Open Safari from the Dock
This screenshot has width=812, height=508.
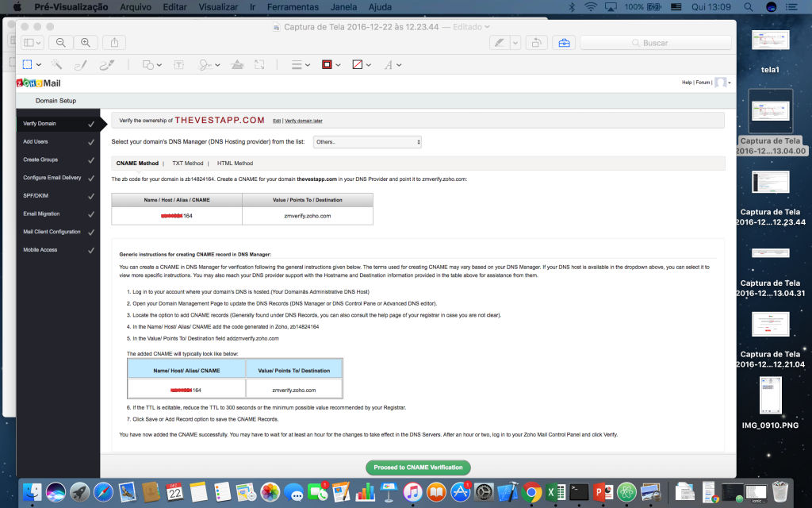tap(103, 491)
